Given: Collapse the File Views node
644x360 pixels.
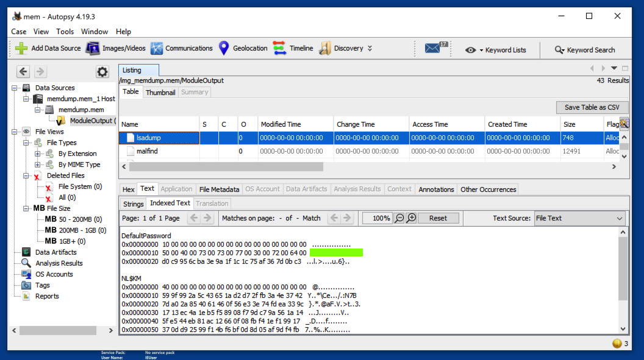Looking at the screenshot, I should (x=15, y=132).
